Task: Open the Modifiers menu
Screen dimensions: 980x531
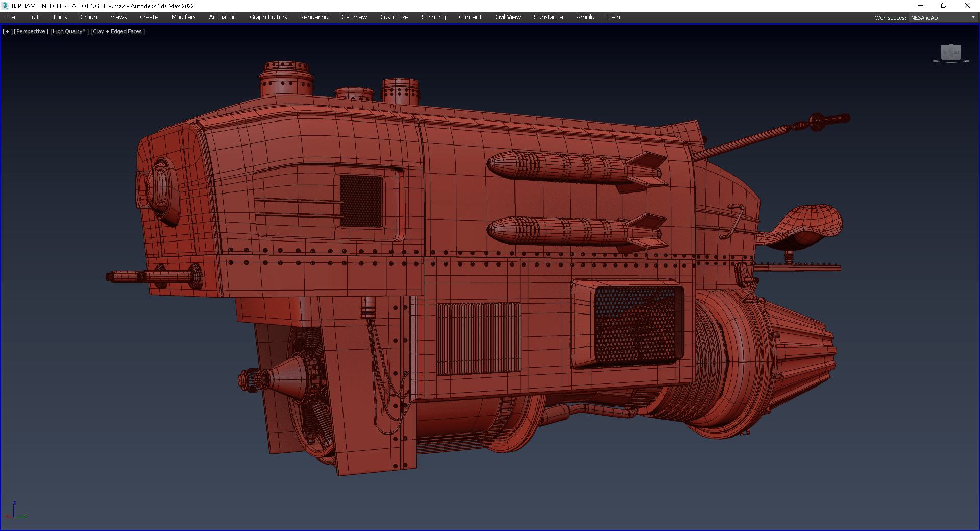Action: [x=183, y=17]
